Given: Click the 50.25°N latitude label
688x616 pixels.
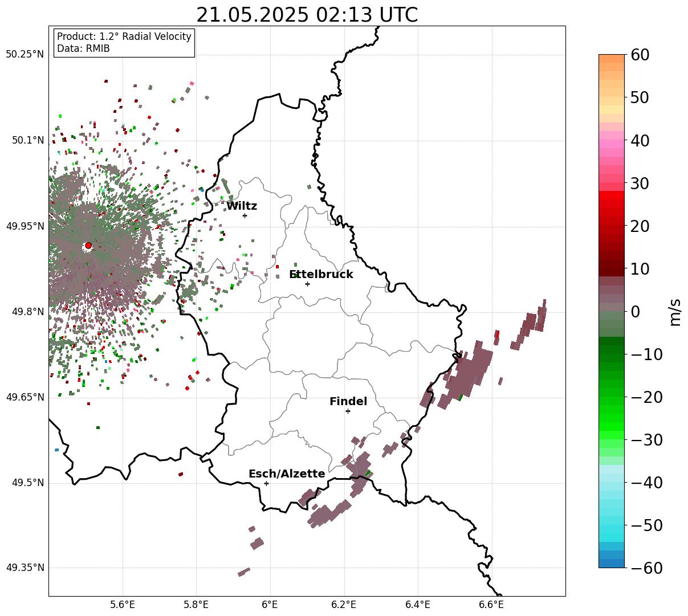Looking at the screenshot, I should tap(25, 55).
